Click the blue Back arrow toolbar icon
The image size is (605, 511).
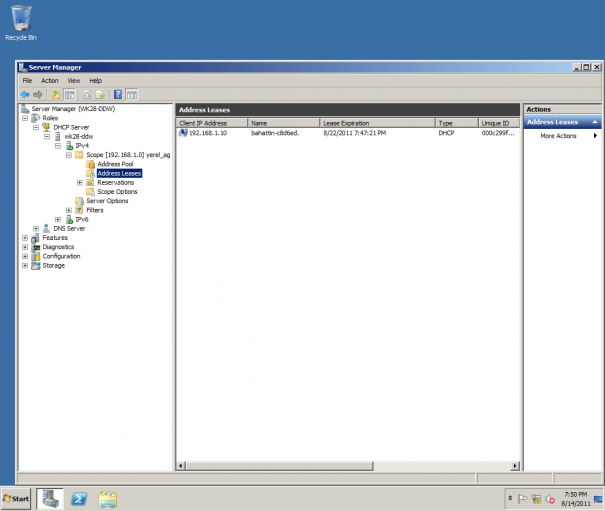coord(25,95)
